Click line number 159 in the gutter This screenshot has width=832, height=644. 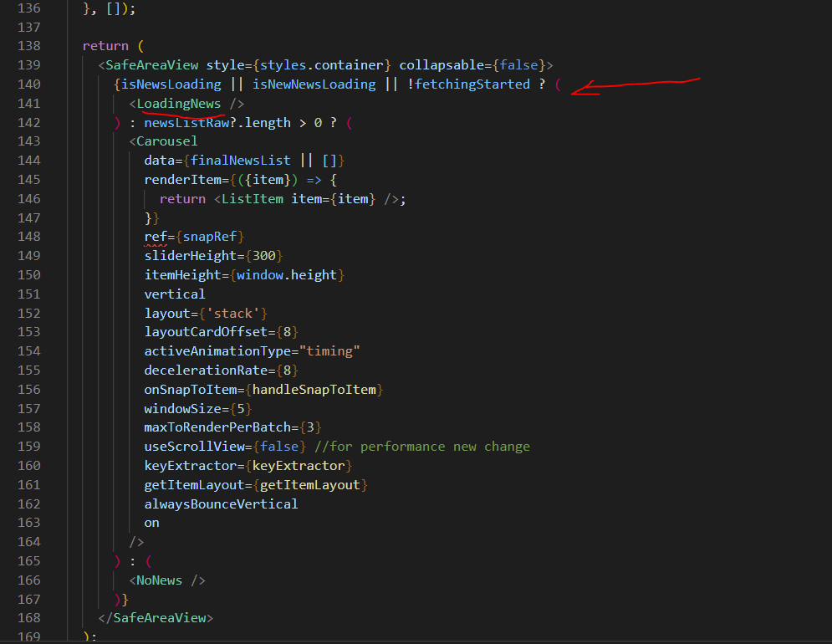pyautogui.click(x=28, y=447)
